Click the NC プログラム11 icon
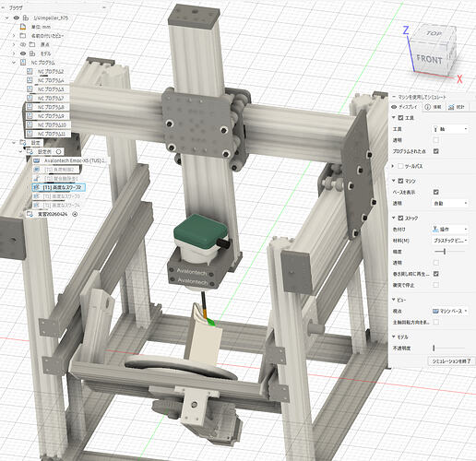Screen dimensions: 476x461 [30, 134]
